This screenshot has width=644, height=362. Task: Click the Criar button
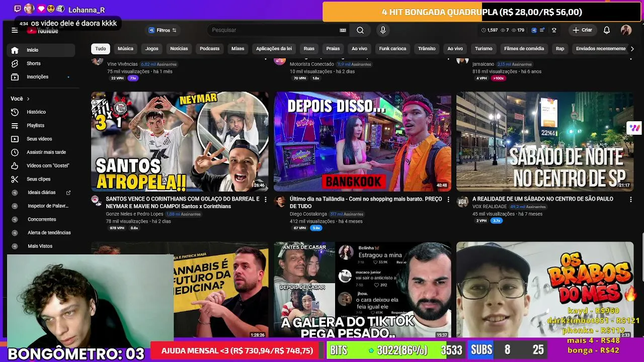pos(583,30)
